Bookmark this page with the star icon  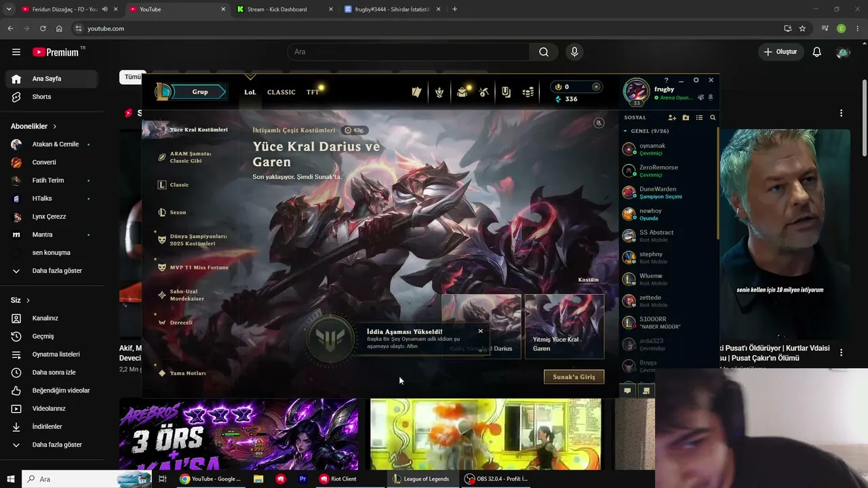pos(802,28)
